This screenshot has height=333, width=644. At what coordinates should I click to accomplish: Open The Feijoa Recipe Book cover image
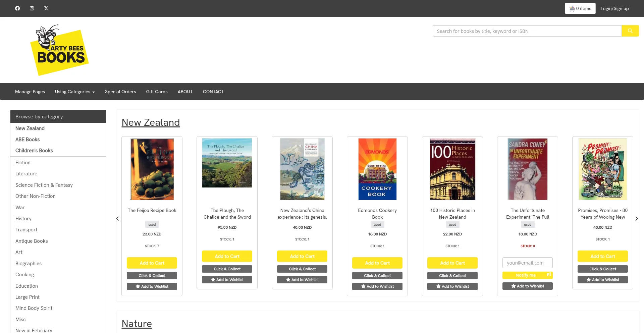click(x=152, y=169)
